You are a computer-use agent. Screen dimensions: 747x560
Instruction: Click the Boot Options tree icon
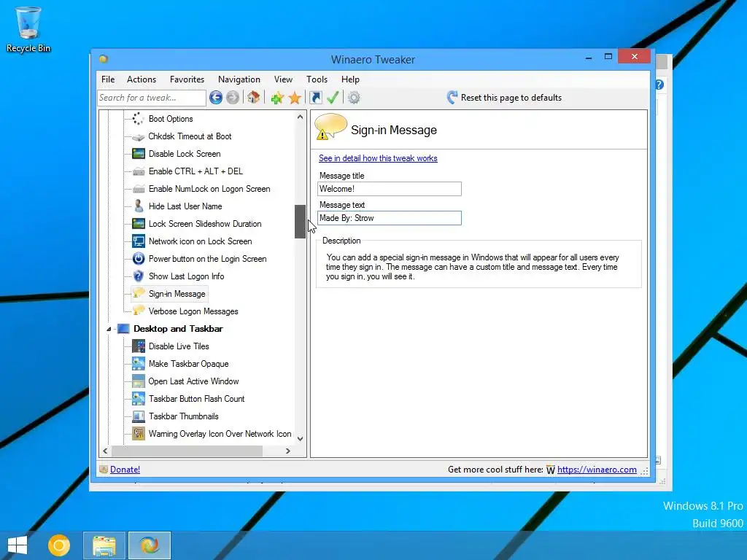click(x=138, y=119)
